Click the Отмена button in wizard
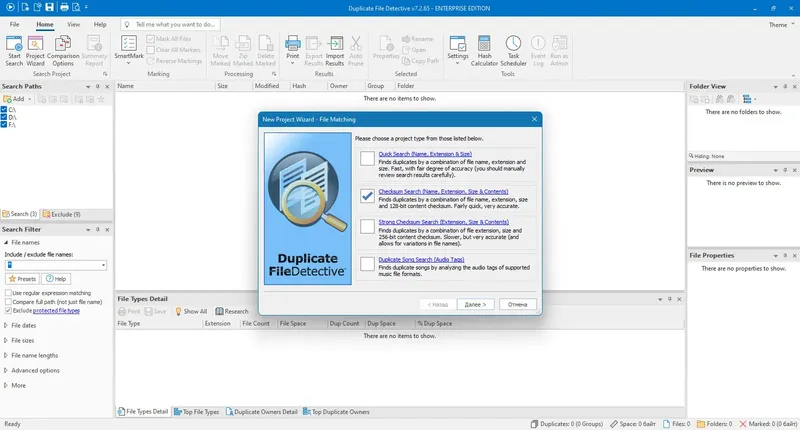Viewport: 800px width, 430px height. coord(517,305)
